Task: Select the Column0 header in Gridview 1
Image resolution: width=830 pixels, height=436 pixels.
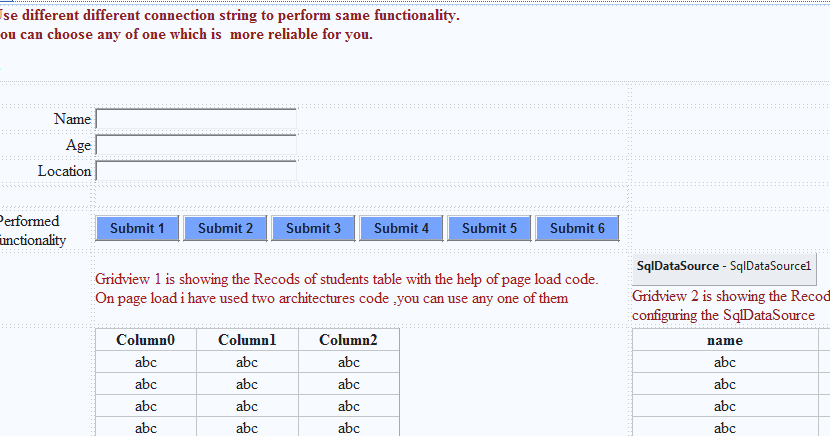Action: (146, 340)
